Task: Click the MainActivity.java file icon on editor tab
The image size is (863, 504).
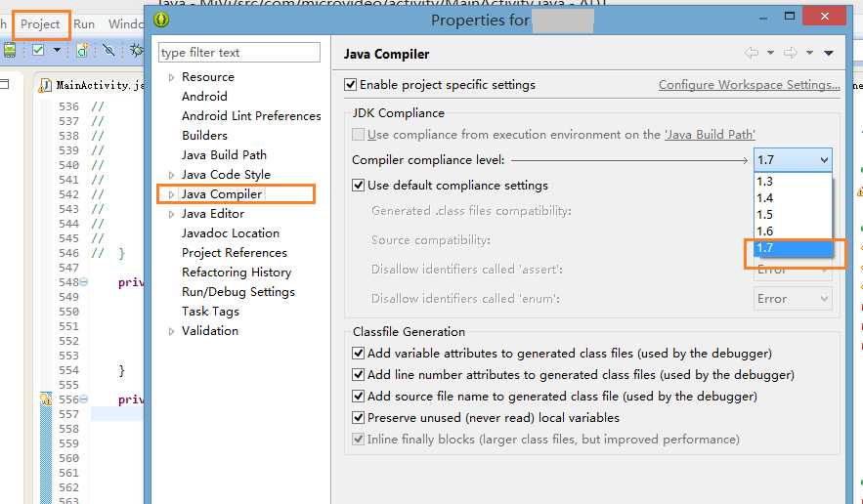Action: pos(46,85)
